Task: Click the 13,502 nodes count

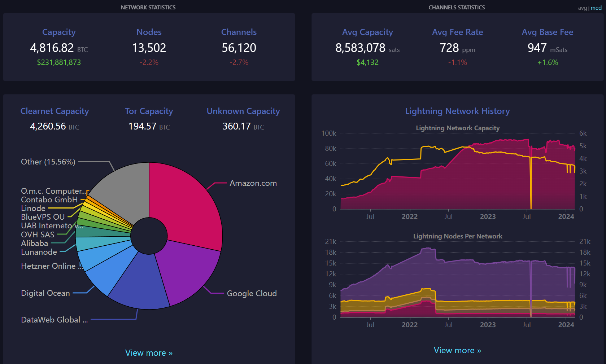Action: pos(149,48)
